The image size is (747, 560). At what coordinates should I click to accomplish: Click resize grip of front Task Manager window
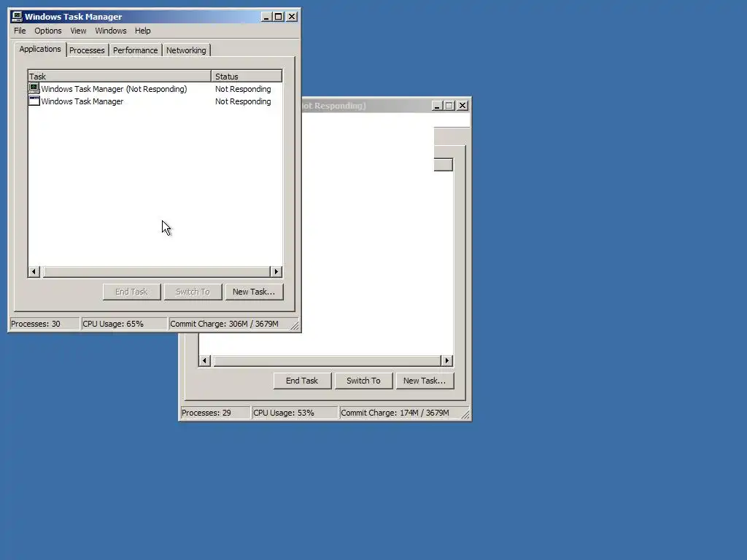tap(295, 326)
